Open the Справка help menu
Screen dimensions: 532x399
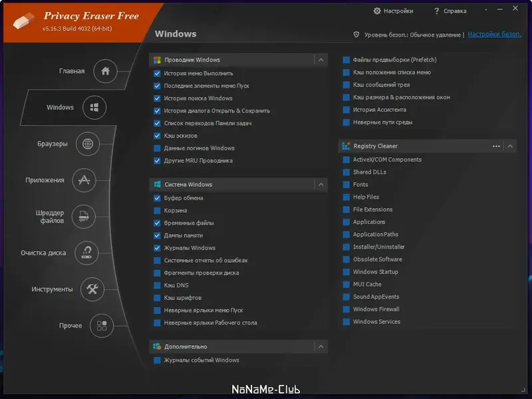(x=450, y=11)
